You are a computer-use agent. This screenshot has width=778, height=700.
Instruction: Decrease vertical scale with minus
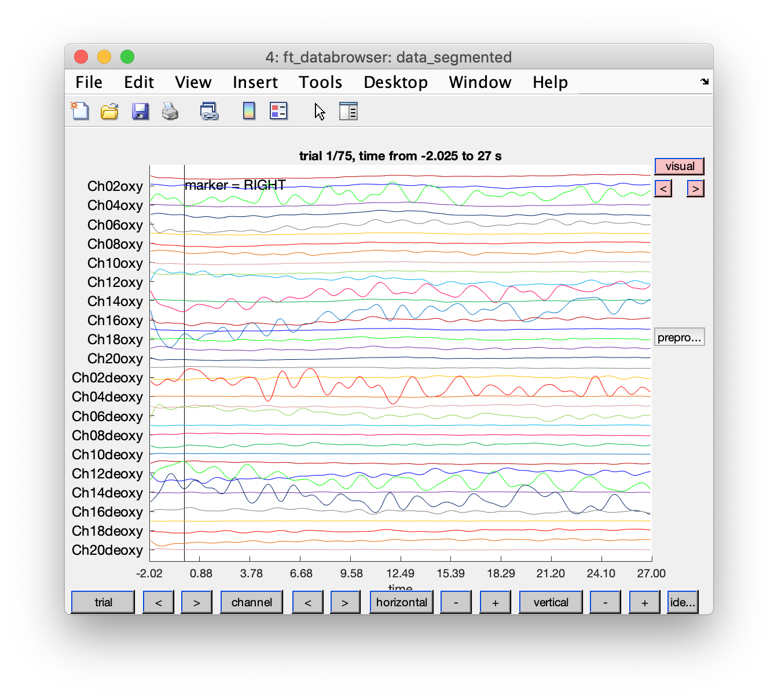pyautogui.click(x=605, y=602)
